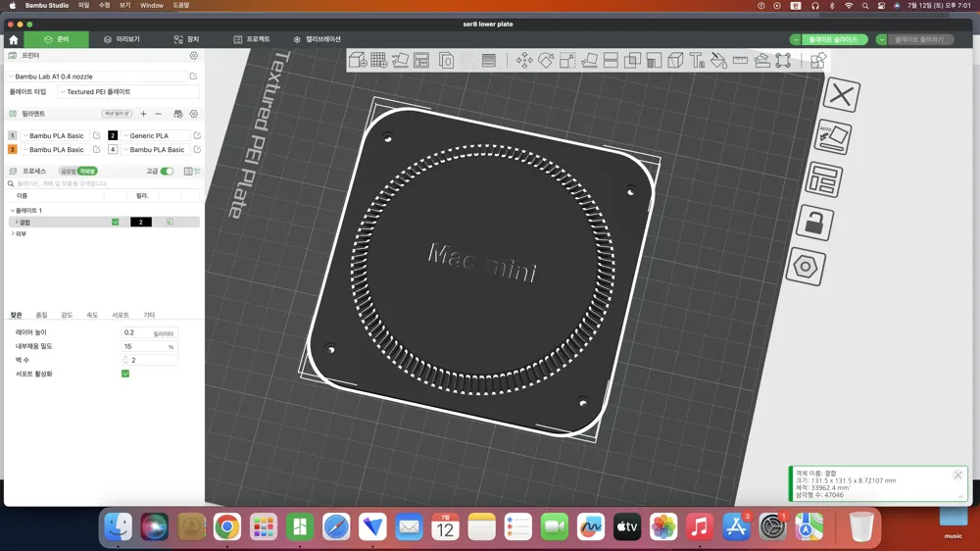
Task: Open plate settings hexagon icon
Action: point(806,267)
